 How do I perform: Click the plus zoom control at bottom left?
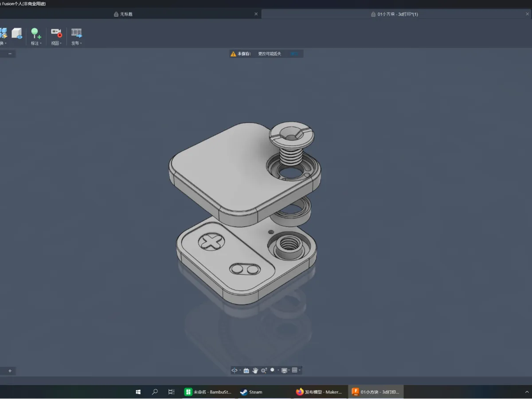tap(9, 371)
